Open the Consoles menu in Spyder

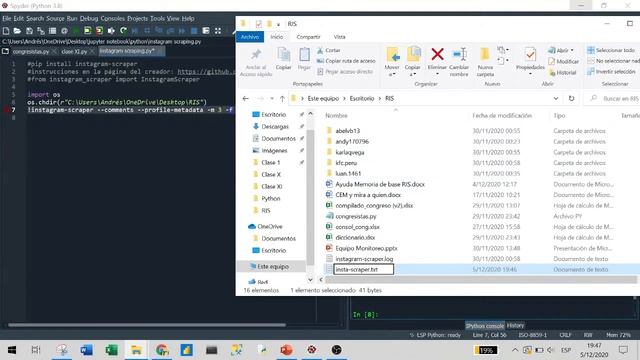point(113,18)
